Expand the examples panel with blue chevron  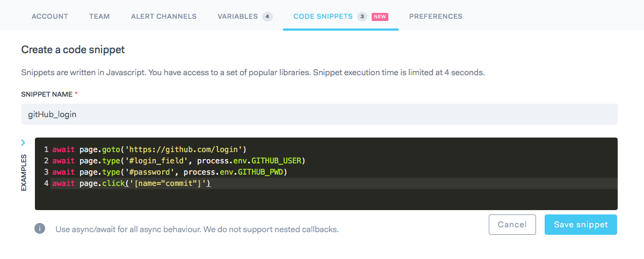[23, 142]
